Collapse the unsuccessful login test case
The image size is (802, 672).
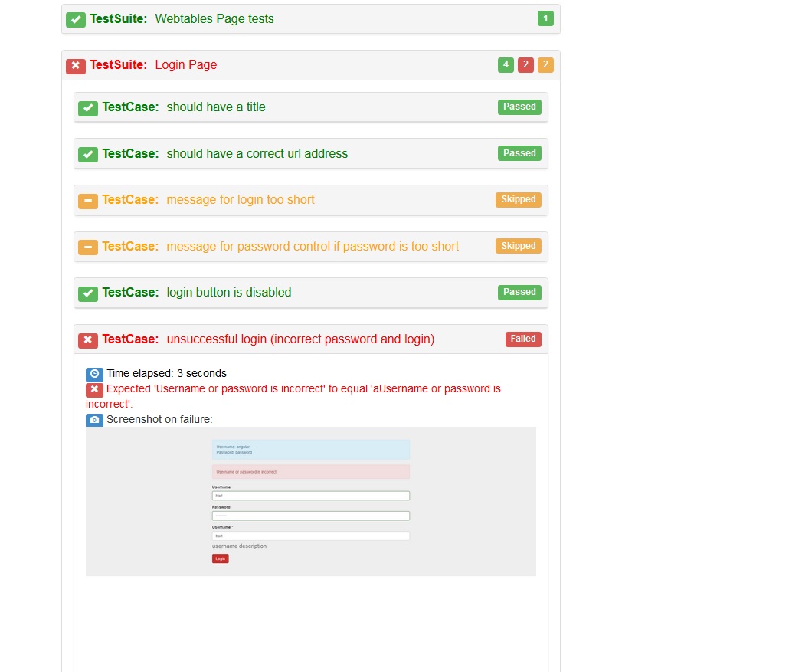[x=300, y=339]
